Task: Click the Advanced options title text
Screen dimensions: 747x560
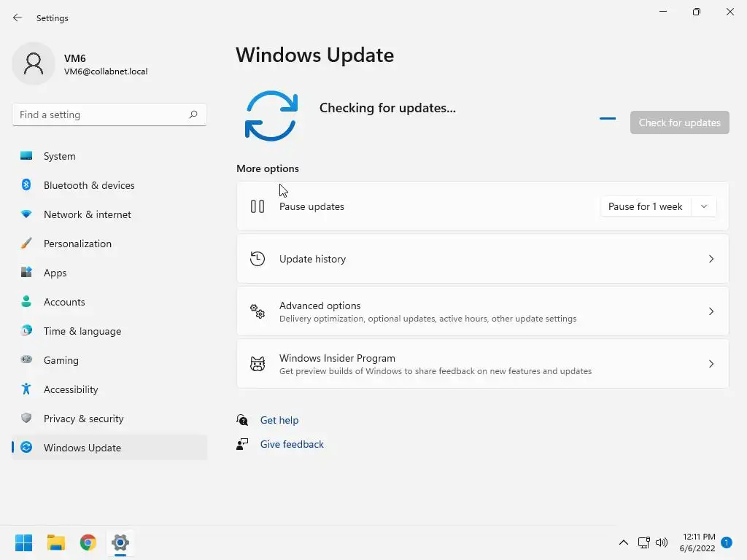Action: pos(320,306)
